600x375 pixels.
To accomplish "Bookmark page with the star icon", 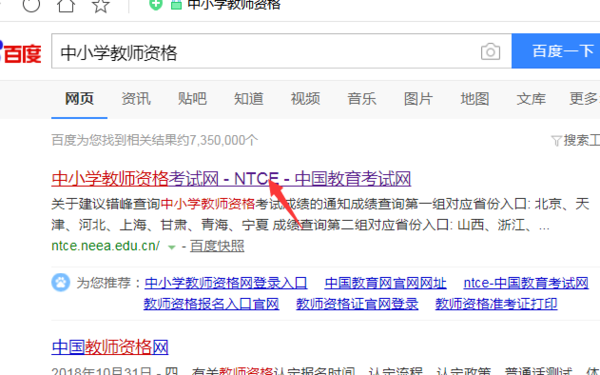I will 101,5.
